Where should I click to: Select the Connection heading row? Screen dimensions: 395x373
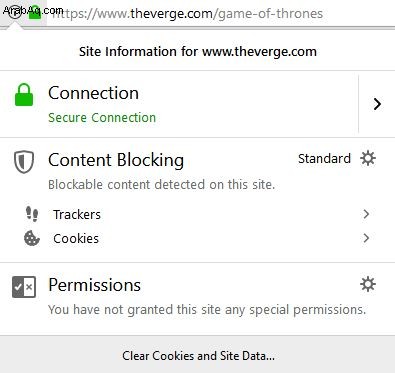179,104
